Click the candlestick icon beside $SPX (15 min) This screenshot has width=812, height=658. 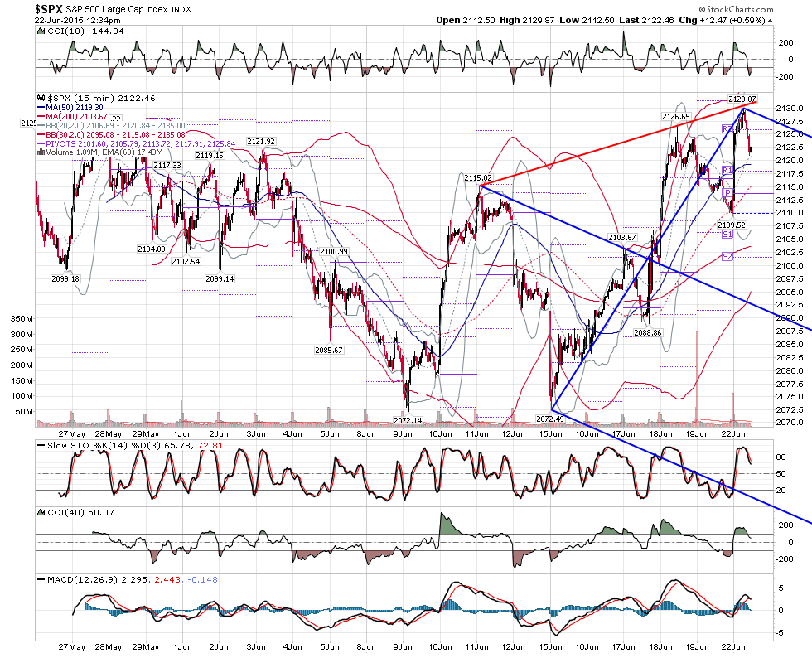[41, 99]
